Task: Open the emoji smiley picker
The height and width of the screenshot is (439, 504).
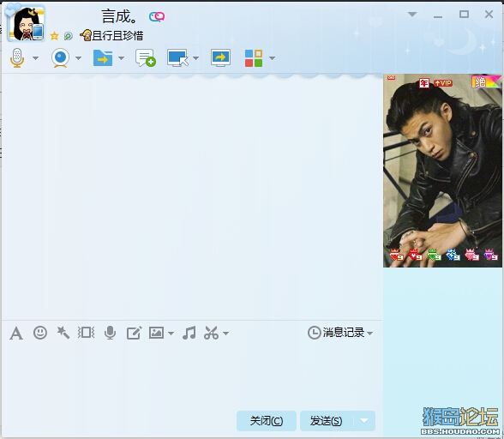Action: coord(40,333)
